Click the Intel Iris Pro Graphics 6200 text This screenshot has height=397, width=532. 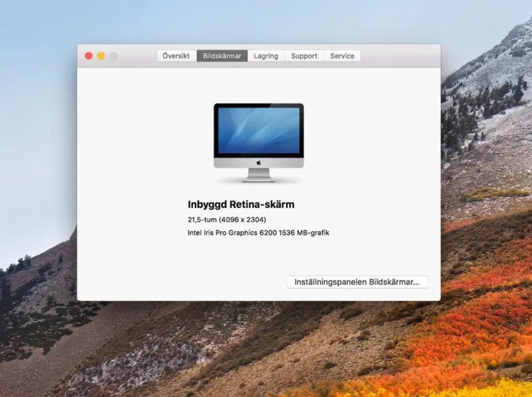coord(232,233)
